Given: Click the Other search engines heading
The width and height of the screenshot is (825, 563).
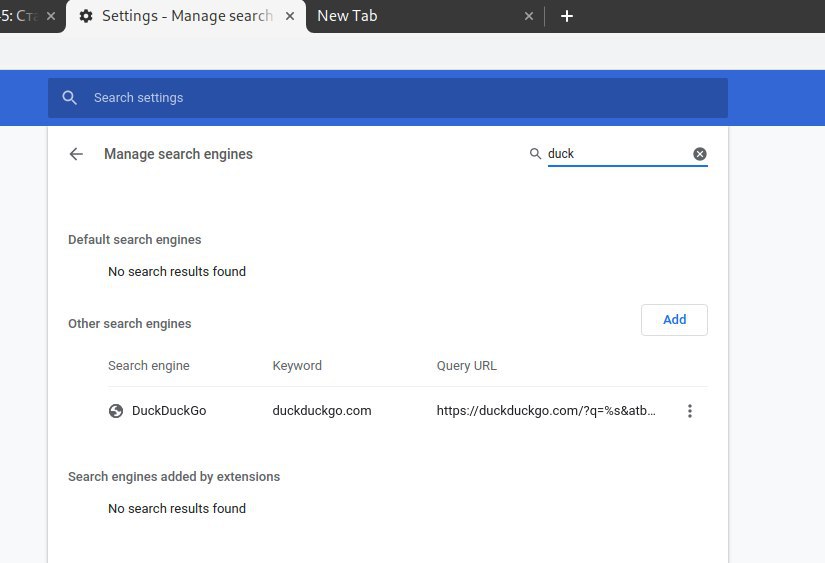Looking at the screenshot, I should point(129,324).
